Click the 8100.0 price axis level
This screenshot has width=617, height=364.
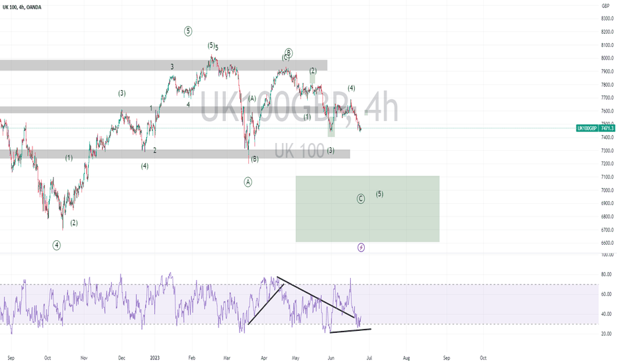pos(607,45)
